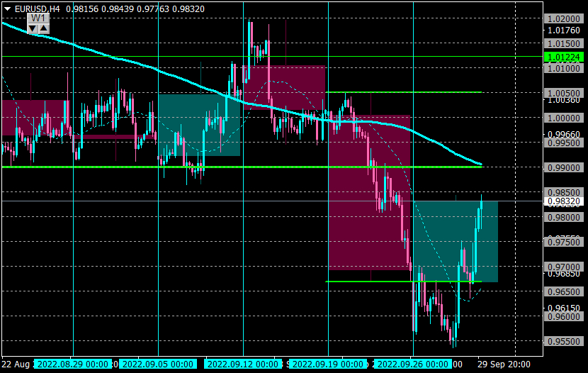Expand the triangle beside EURUSD,H4
This screenshot has width=588, height=373.
[7, 9]
